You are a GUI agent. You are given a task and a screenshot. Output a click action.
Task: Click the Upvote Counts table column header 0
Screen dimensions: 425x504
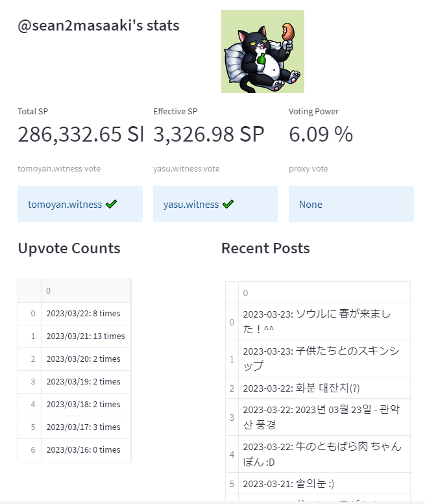point(86,290)
